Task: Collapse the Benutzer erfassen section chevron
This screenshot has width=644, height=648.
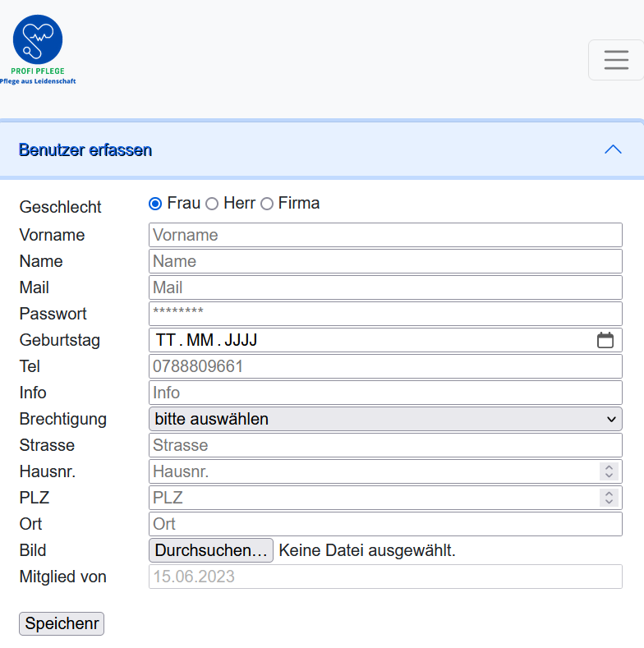Action: point(613,149)
